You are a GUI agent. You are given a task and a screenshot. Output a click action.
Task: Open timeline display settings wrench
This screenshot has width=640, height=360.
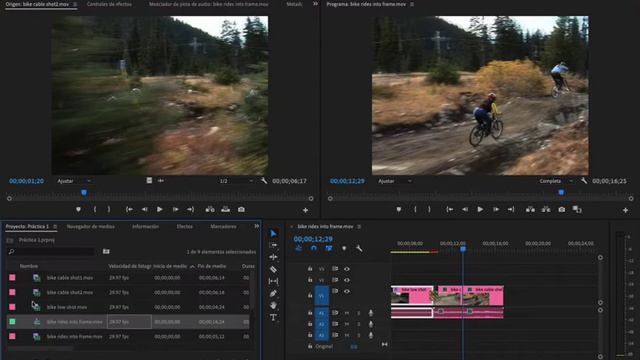[x=359, y=248]
